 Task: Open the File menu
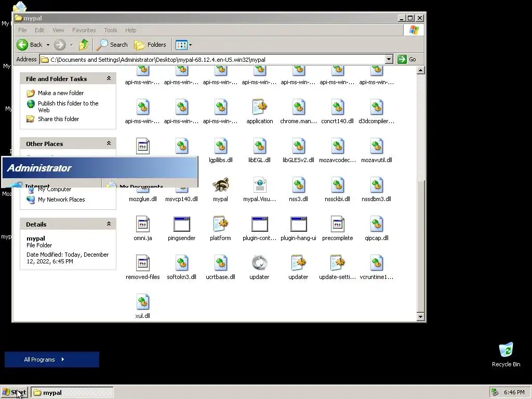[22, 30]
